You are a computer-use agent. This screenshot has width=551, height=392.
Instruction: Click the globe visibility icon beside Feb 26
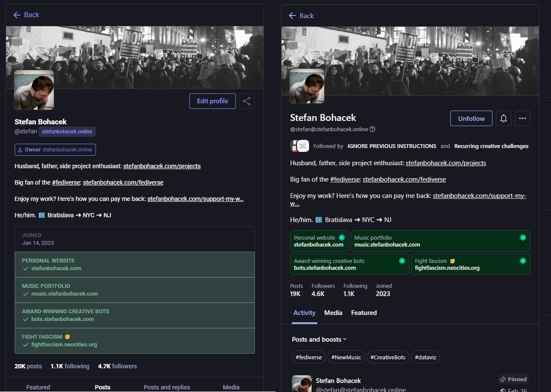click(x=503, y=391)
